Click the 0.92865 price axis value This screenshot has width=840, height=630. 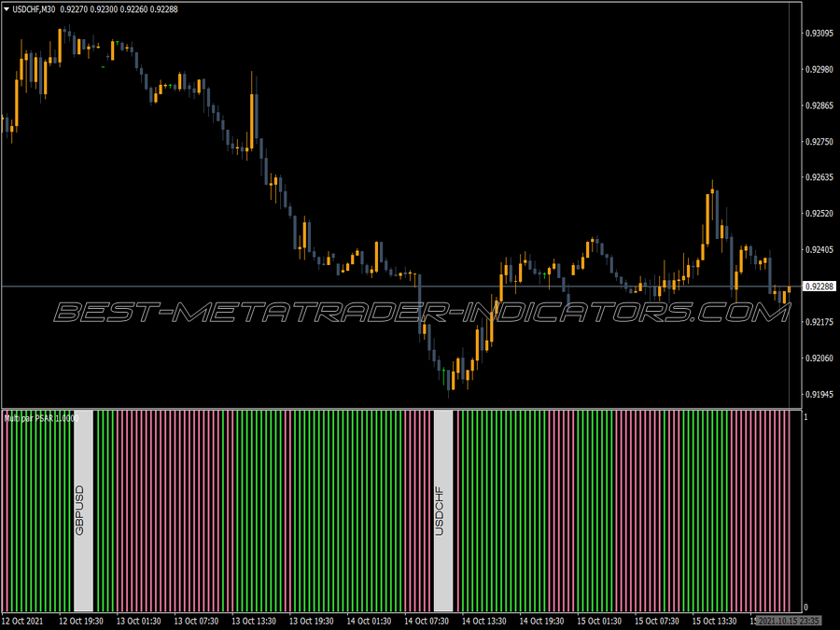[x=819, y=105]
